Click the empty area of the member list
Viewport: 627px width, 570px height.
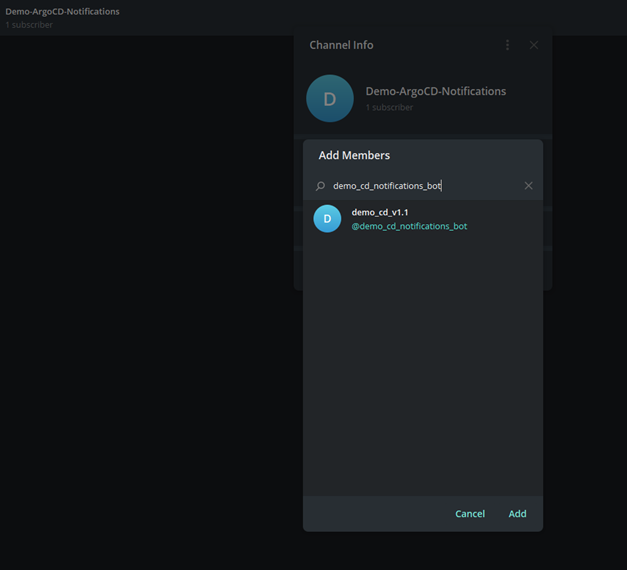click(422, 370)
